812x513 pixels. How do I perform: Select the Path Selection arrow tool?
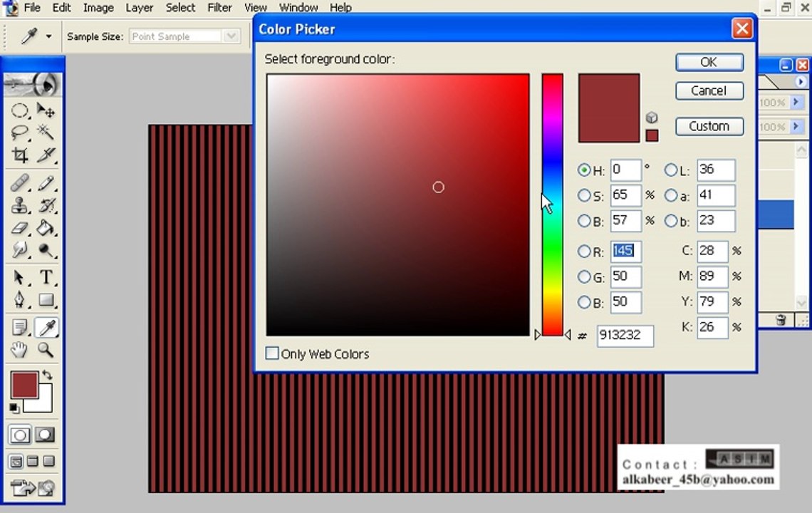tap(20, 277)
